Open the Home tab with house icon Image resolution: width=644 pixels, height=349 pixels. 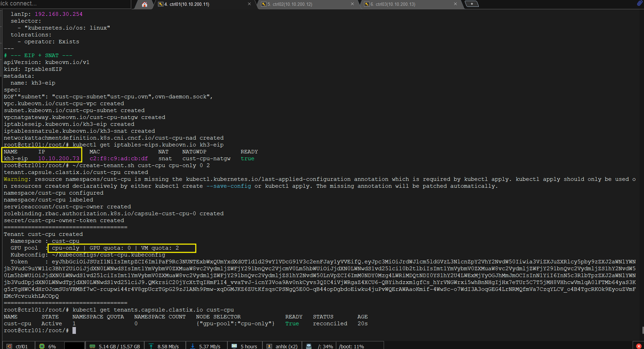point(145,4)
